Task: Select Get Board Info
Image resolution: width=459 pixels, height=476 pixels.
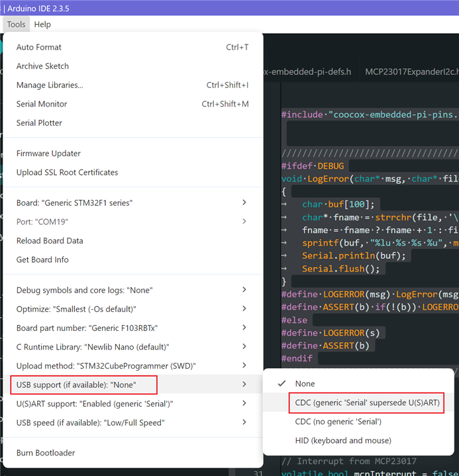Action: [42, 260]
